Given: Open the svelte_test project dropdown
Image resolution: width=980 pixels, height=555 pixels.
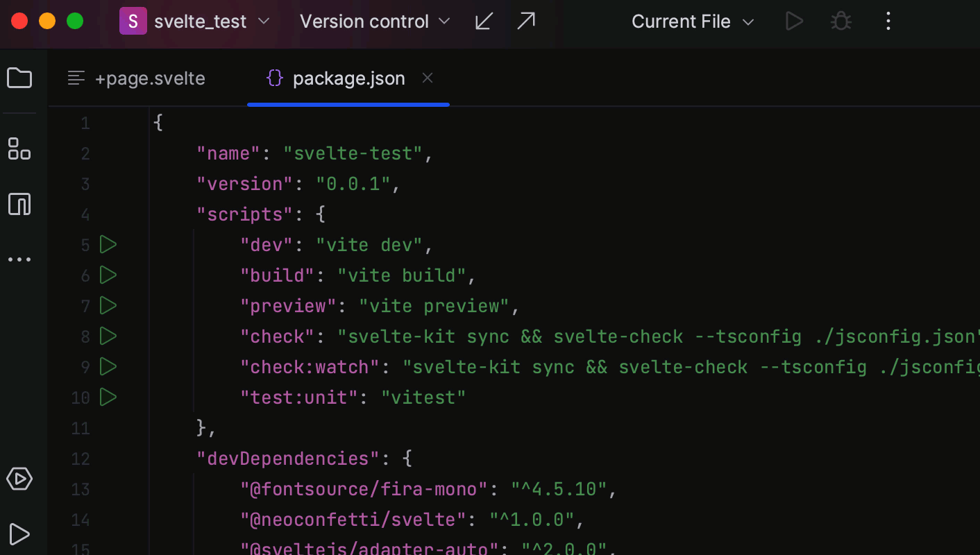Looking at the screenshot, I should (x=195, y=22).
